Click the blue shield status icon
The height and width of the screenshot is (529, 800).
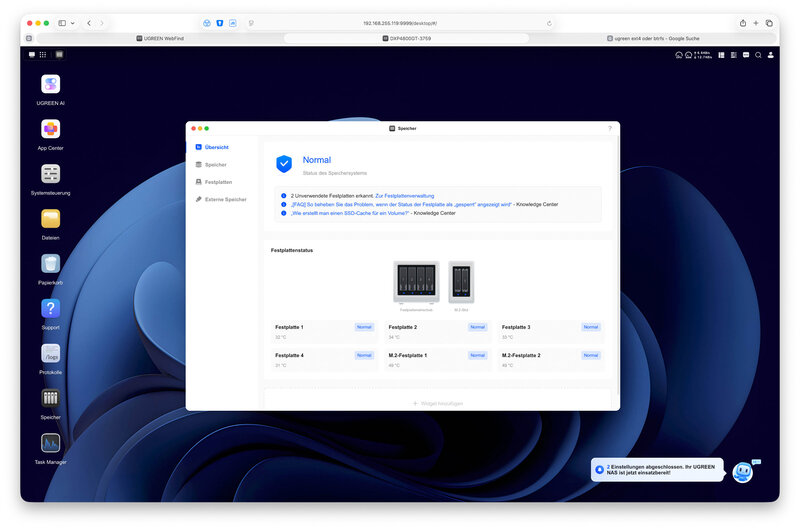tap(284, 164)
